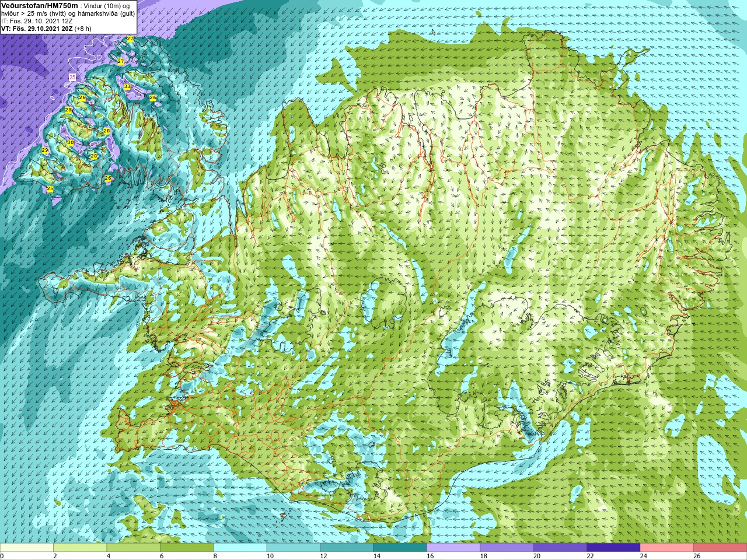The height and width of the screenshot is (560, 747).
Task: Click the 8–10 m/s light cyan legend swatch
Action: click(240, 548)
